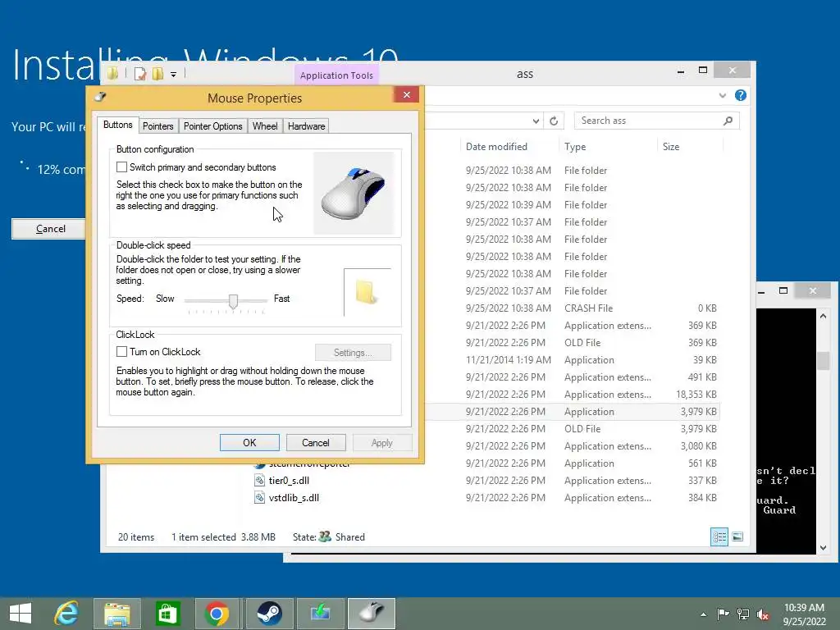This screenshot has height=630, width=840.
Task: Select the Wheel tab
Action: tap(265, 126)
